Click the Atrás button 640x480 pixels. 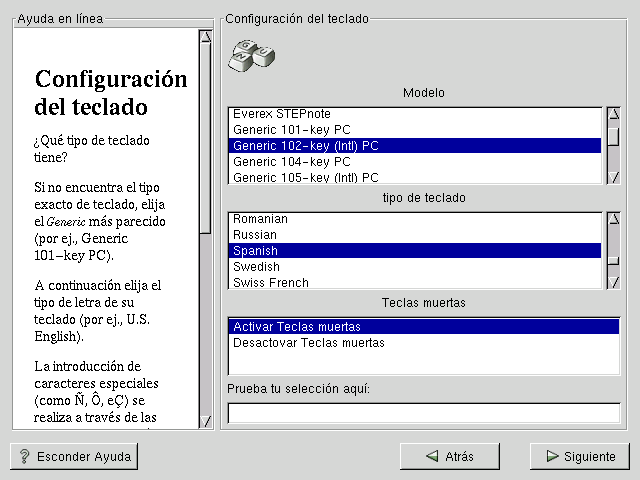449,456
